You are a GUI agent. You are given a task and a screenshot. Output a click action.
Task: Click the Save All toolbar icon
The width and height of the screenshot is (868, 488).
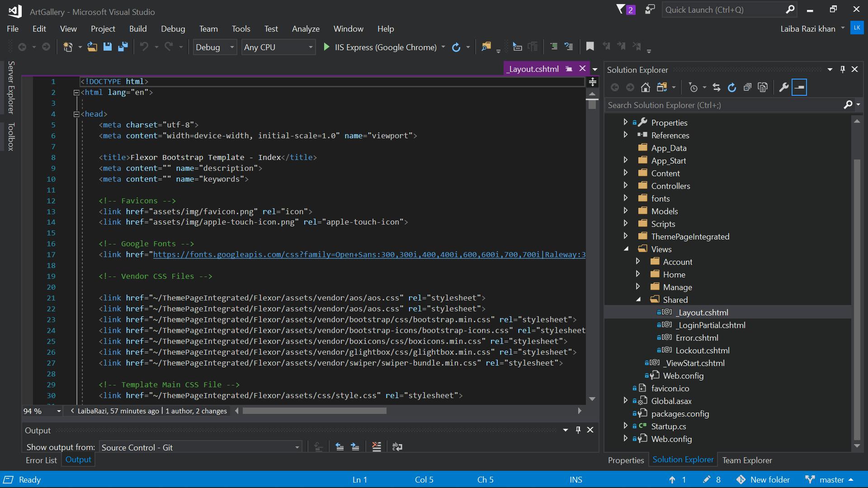[x=123, y=47]
